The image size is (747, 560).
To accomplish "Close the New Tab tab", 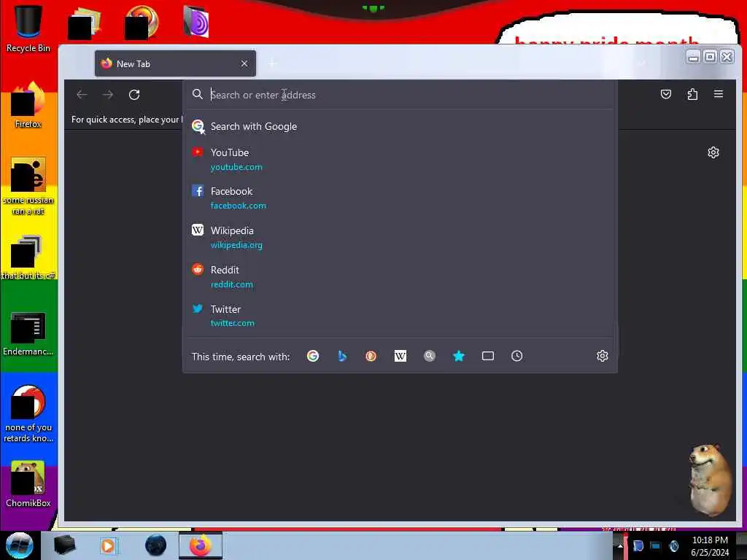I will 244,64.
